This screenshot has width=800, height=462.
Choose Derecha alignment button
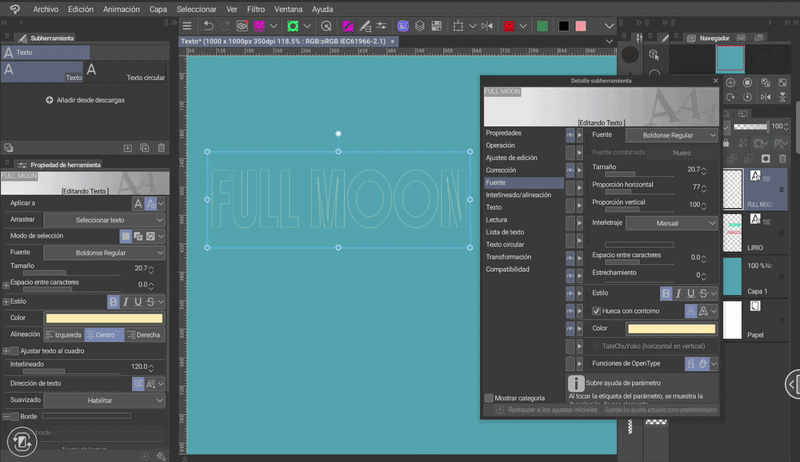point(147,334)
